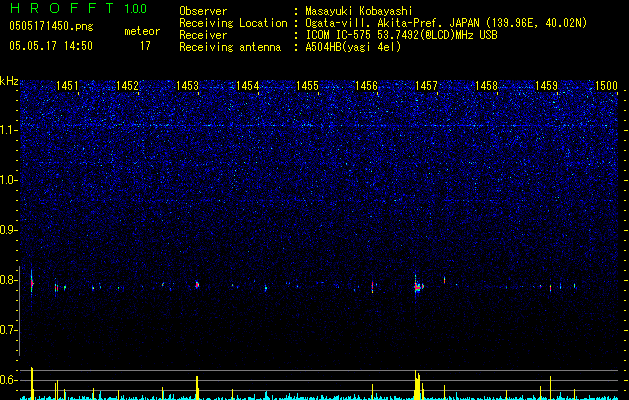Click the 1453 time axis marker
Viewport: 629px width, 400px height.
[187, 85]
